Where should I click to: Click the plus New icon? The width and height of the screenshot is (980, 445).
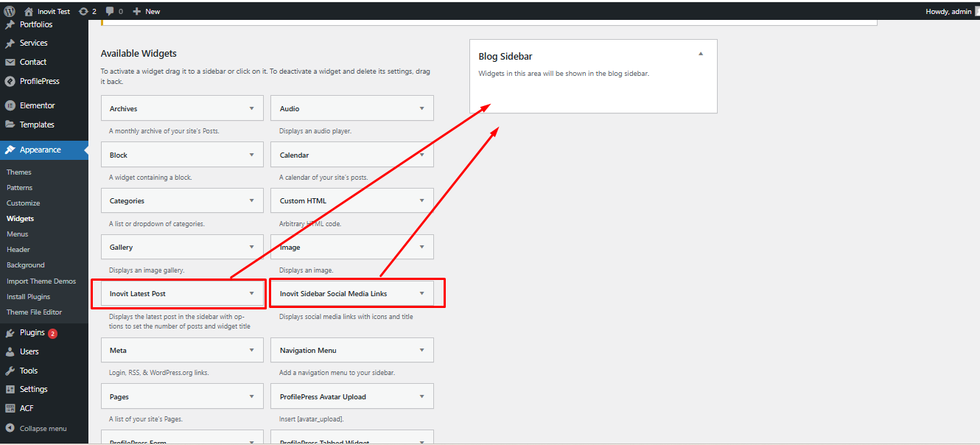tap(136, 11)
